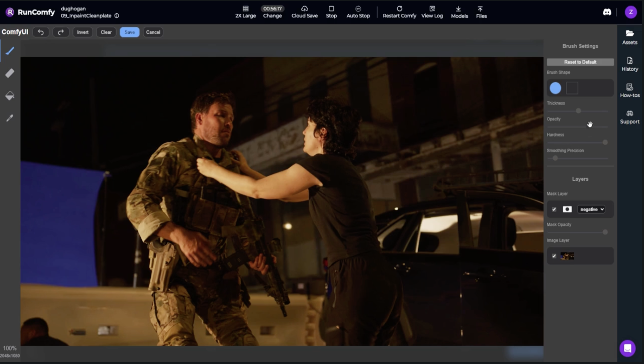Select the paint bucket fill tool
The height and width of the screenshot is (364, 644).
[10, 96]
